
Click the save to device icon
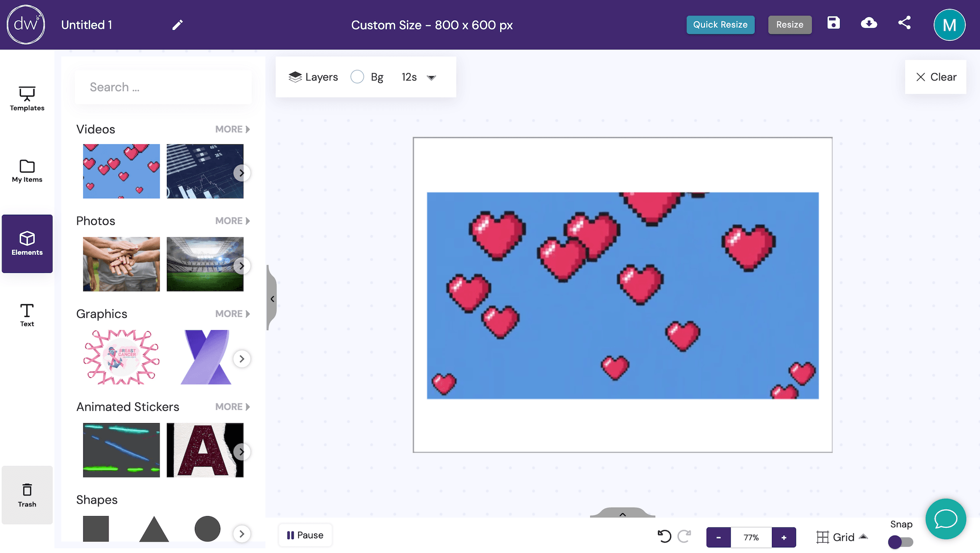(x=869, y=24)
